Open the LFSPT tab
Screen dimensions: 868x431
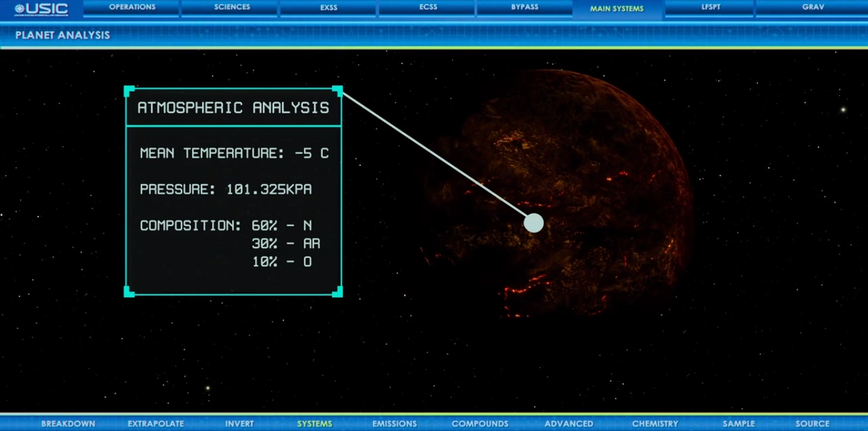[710, 7]
